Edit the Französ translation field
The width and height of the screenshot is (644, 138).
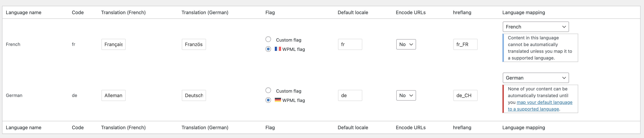click(x=194, y=45)
